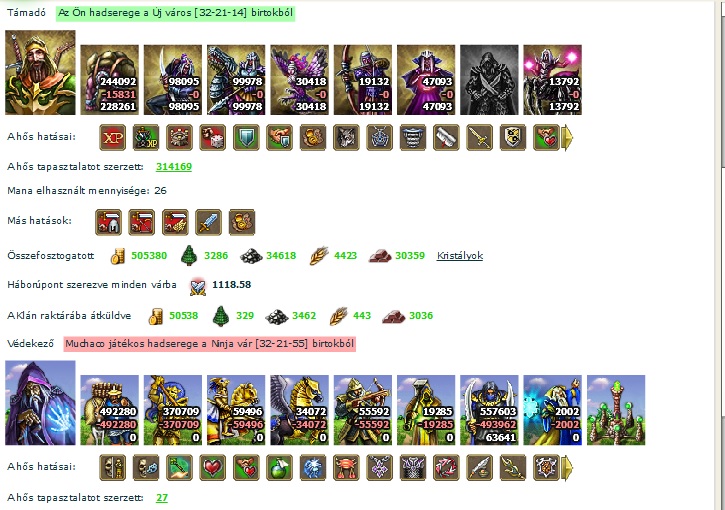Expand more defender hero effects arrow

[x=567, y=468]
